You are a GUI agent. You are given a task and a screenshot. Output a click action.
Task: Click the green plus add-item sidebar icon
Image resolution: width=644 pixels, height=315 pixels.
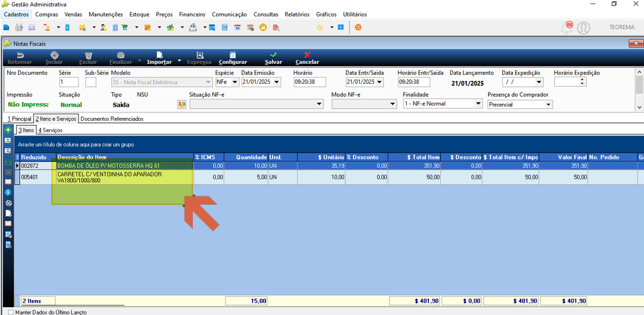[x=8, y=130]
